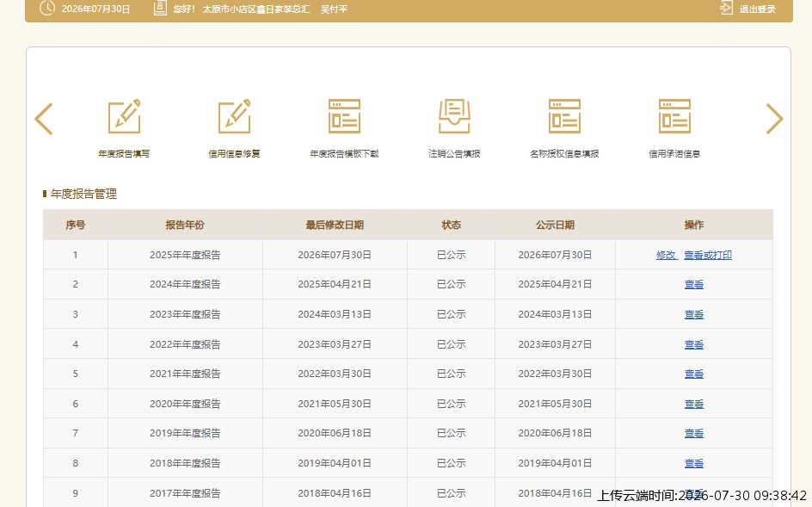The width and height of the screenshot is (812, 507).
Task: Click the 2025年04月21日 last modified date
Action: (x=335, y=284)
